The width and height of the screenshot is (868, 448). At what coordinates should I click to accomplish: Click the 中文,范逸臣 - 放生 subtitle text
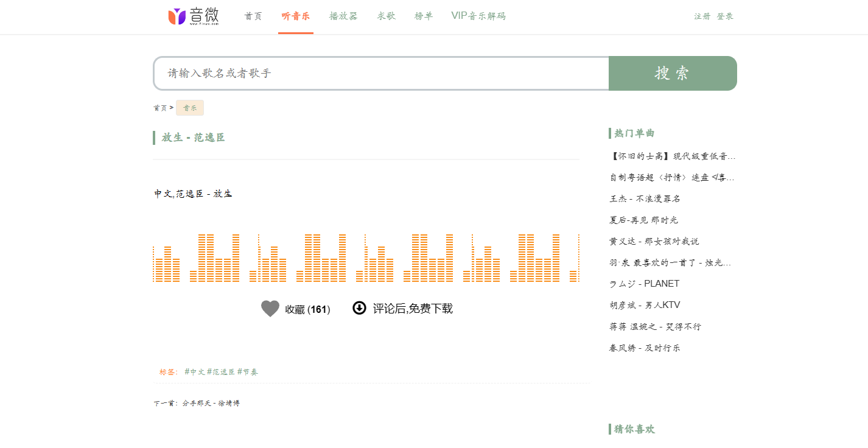point(193,194)
